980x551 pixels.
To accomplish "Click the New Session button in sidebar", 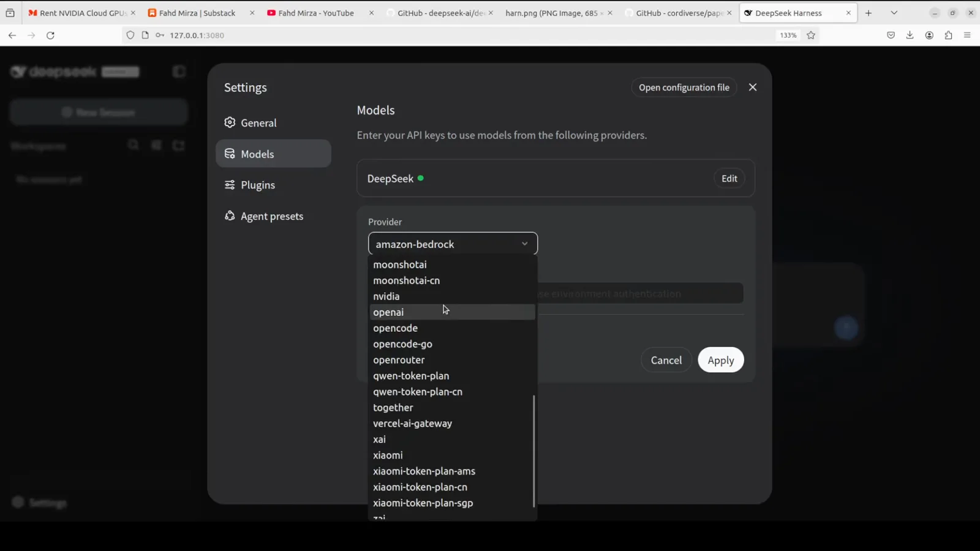I will click(x=98, y=113).
